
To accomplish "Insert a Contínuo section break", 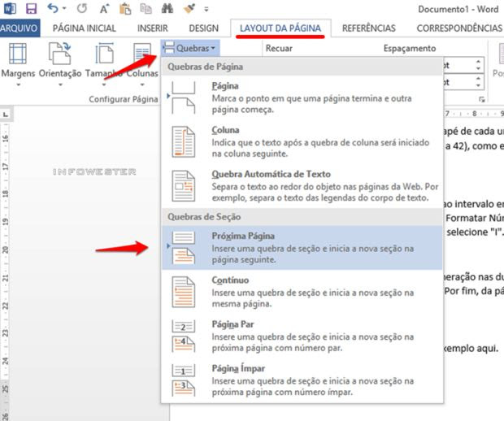I will [x=302, y=292].
